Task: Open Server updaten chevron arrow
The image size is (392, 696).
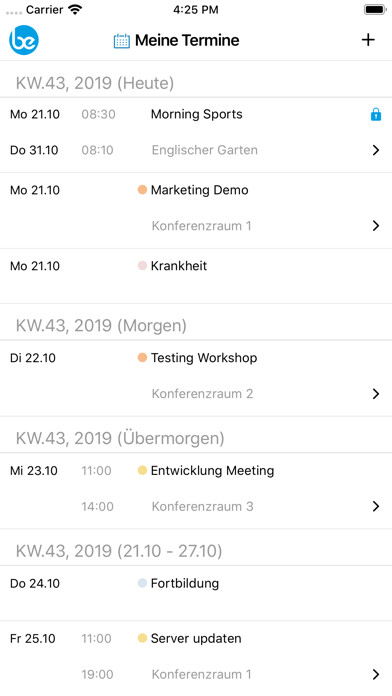Action: click(376, 674)
